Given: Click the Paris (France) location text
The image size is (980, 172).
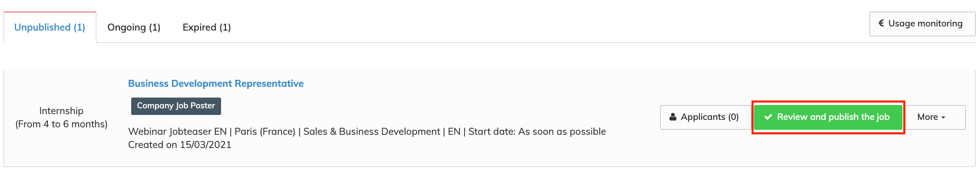Looking at the screenshot, I should (265, 131).
